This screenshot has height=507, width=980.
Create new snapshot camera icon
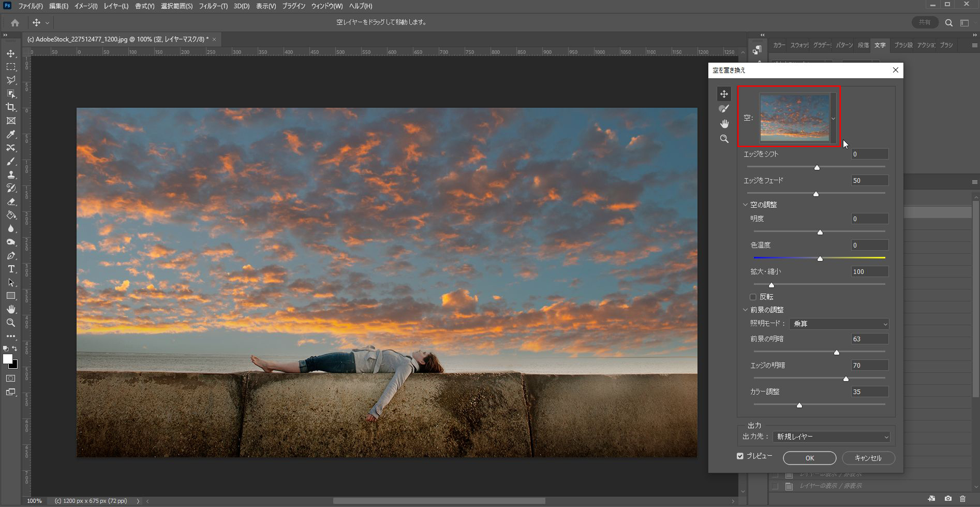(948, 498)
